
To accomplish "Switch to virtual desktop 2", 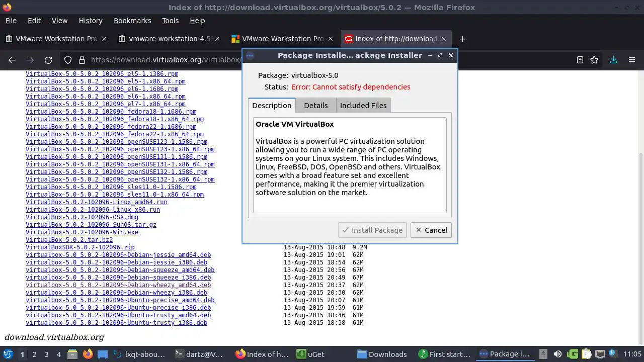I will [34, 354].
